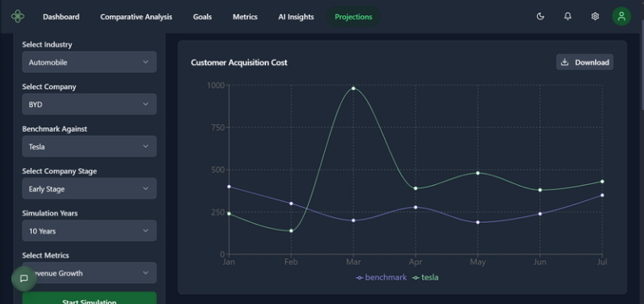Click the Mar x-axis label

(353, 262)
